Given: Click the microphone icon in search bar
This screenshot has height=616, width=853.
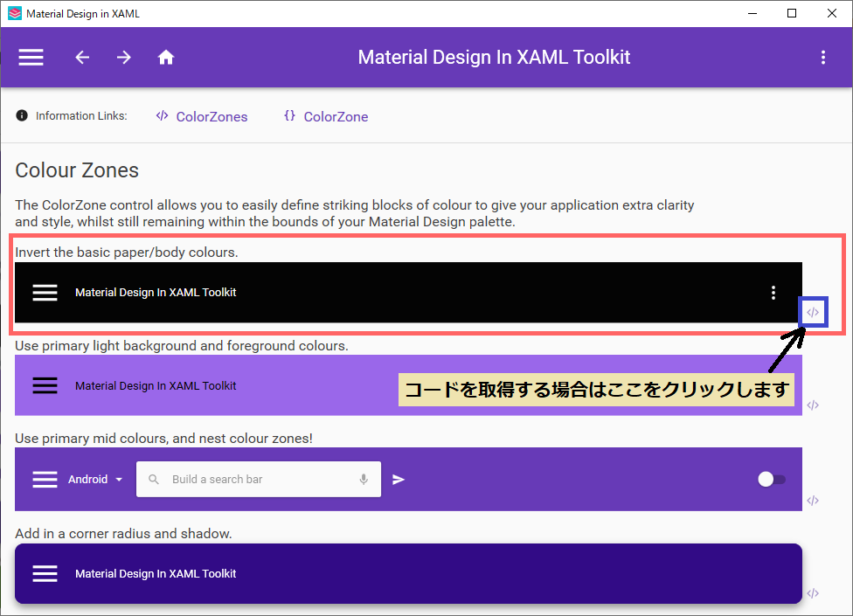Looking at the screenshot, I should click(364, 479).
